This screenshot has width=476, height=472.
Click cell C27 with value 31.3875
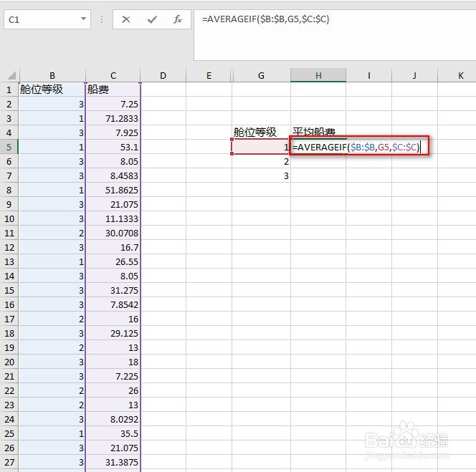(x=113, y=462)
